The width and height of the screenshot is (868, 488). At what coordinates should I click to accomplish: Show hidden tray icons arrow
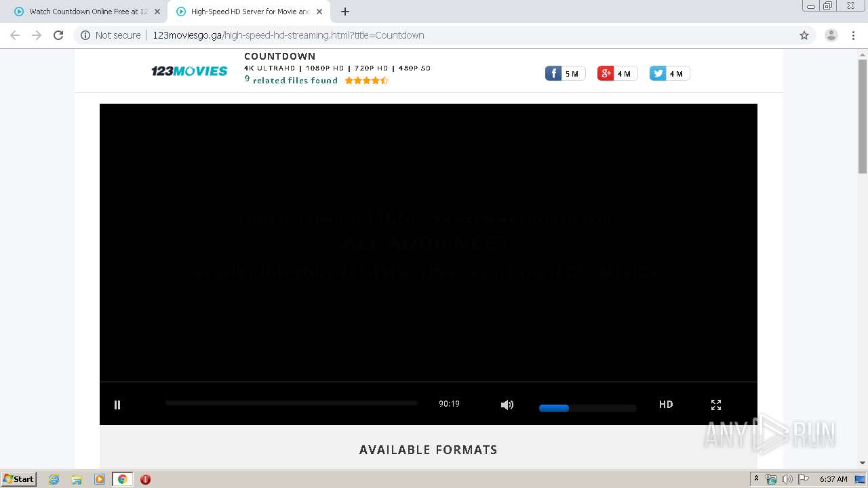[x=756, y=479]
